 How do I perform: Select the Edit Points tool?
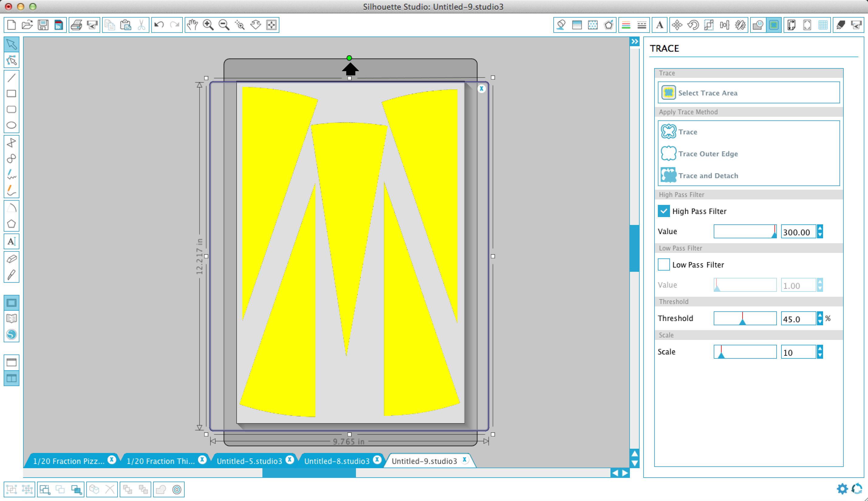coord(11,60)
